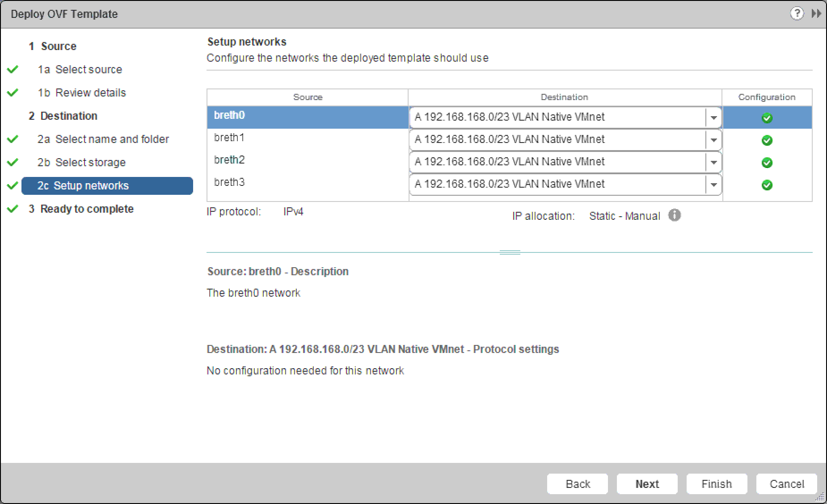
Task: Select the breth2 source row
Action: [x=308, y=160]
